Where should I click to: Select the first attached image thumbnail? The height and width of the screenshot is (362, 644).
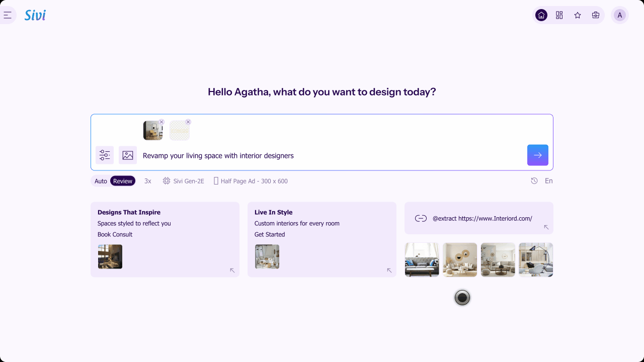point(153,130)
